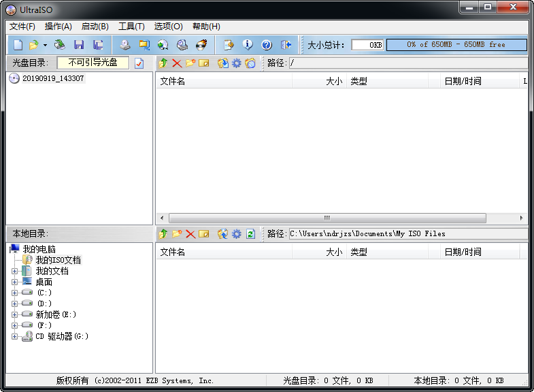Expand the 桌面 tree node
The height and width of the screenshot is (392, 534).
(14, 282)
